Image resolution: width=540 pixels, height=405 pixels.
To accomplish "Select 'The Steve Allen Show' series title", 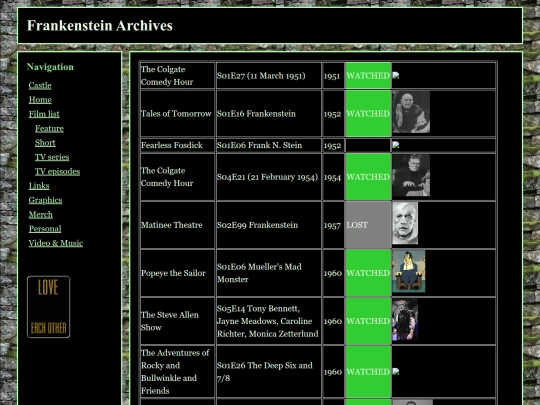I will click(x=170, y=321).
